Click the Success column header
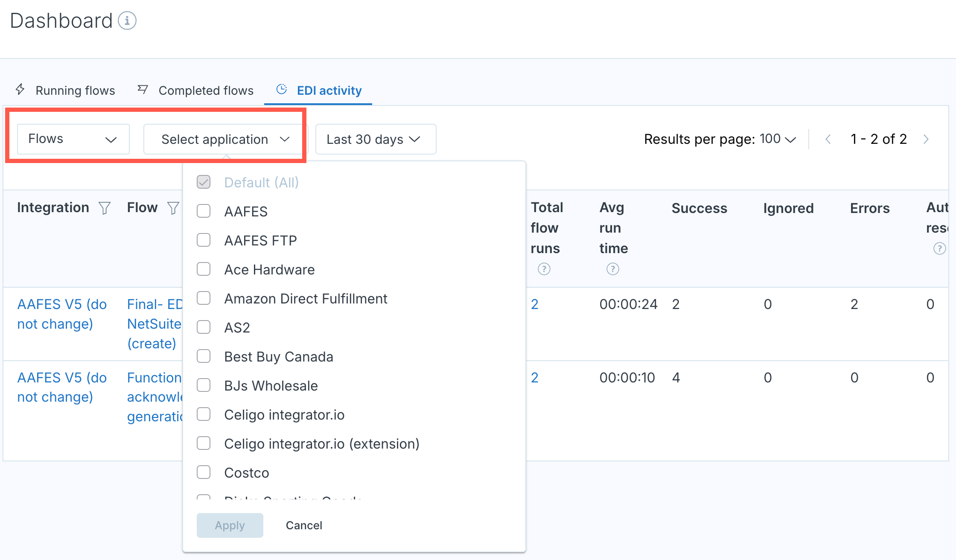956x560 pixels. [699, 208]
